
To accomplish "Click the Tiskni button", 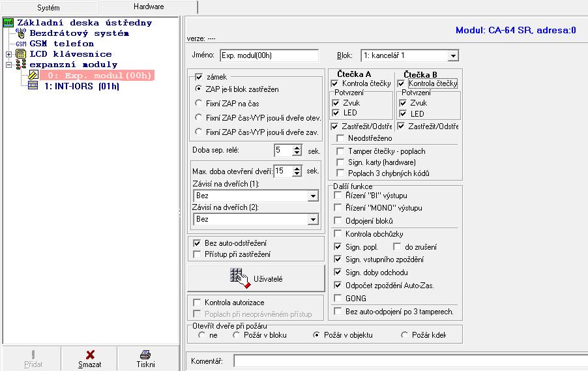I will click(145, 359).
